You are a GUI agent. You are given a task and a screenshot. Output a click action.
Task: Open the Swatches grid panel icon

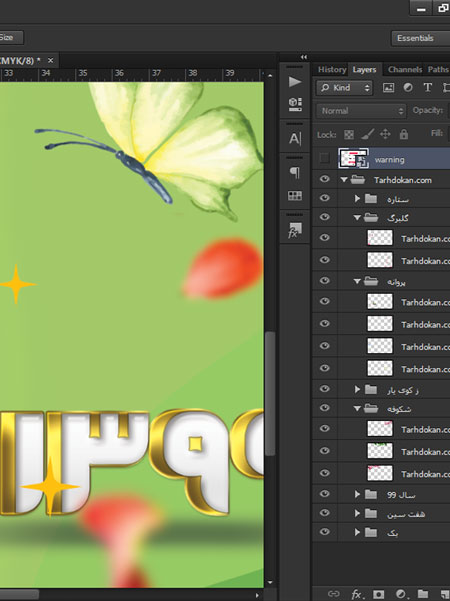294,196
